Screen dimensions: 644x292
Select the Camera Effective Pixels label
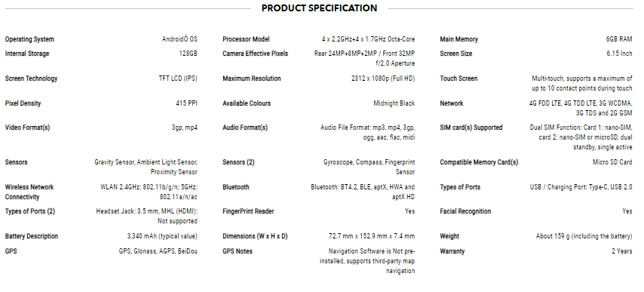point(256,54)
